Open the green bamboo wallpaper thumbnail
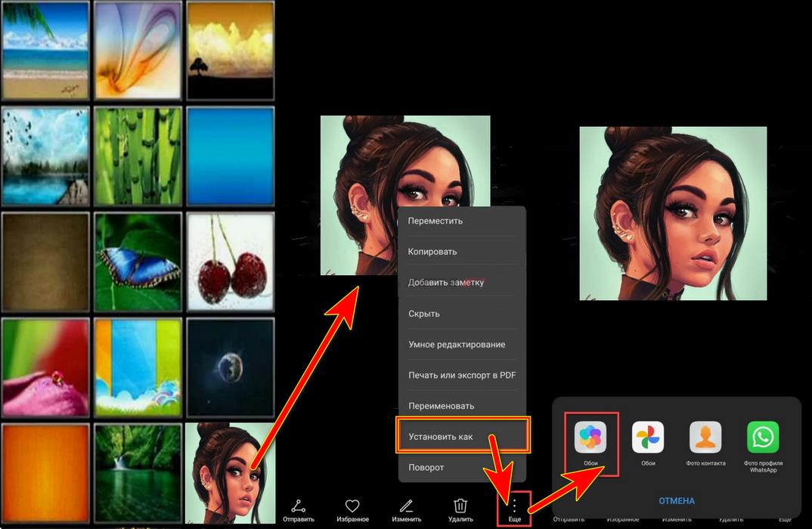The height and width of the screenshot is (529, 812). pos(138,156)
